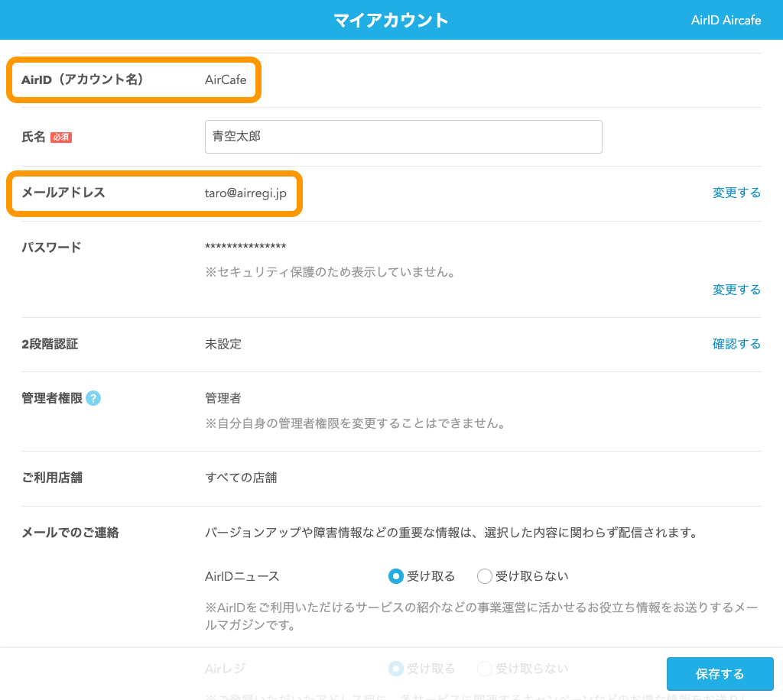Viewport: 783px width, 700px height.
Task: Click the メールでのご連絡 section label
Action: click(x=70, y=533)
